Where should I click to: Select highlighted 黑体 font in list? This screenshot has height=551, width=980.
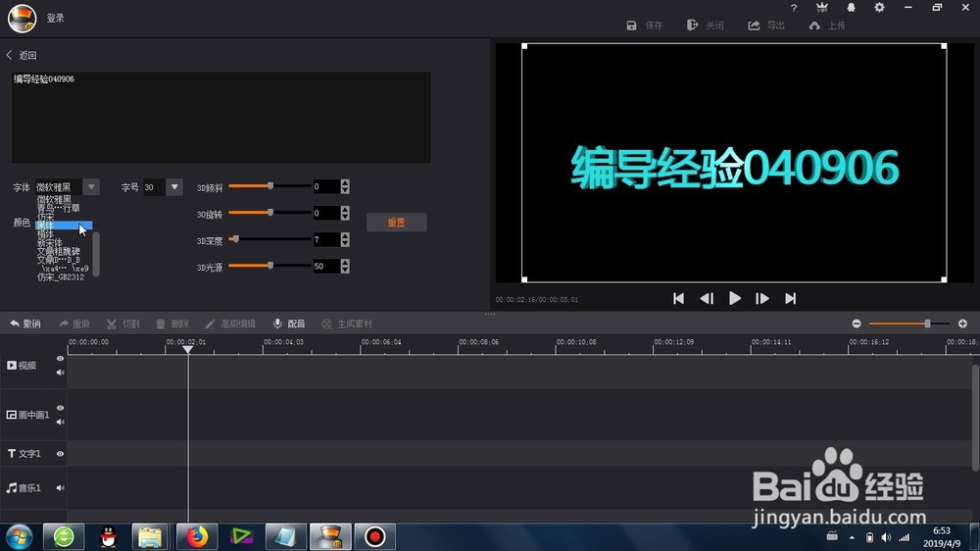(64, 225)
